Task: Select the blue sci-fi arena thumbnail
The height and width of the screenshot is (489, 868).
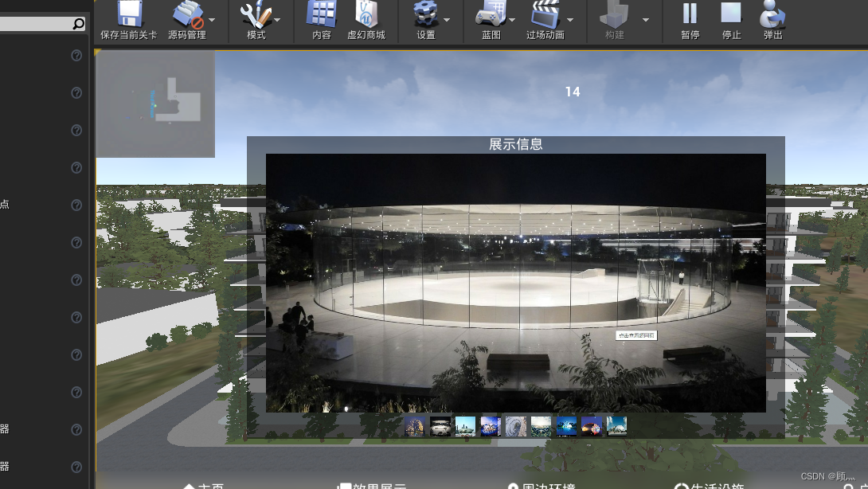Action: pyautogui.click(x=491, y=426)
